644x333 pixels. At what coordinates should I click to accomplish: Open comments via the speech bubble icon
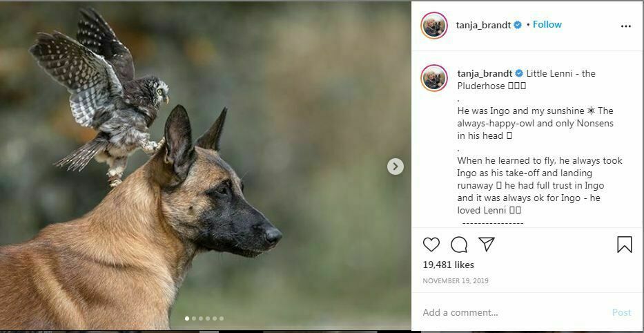click(459, 245)
